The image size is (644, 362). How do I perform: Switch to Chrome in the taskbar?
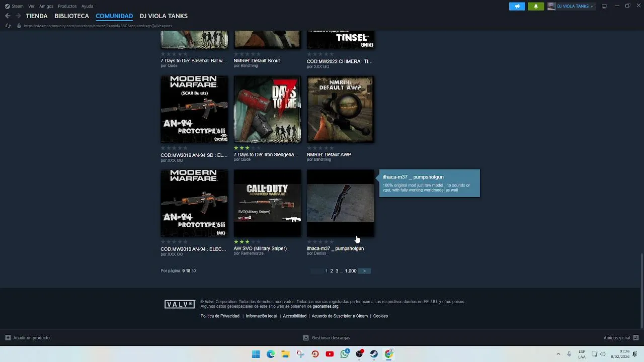pos(389,354)
